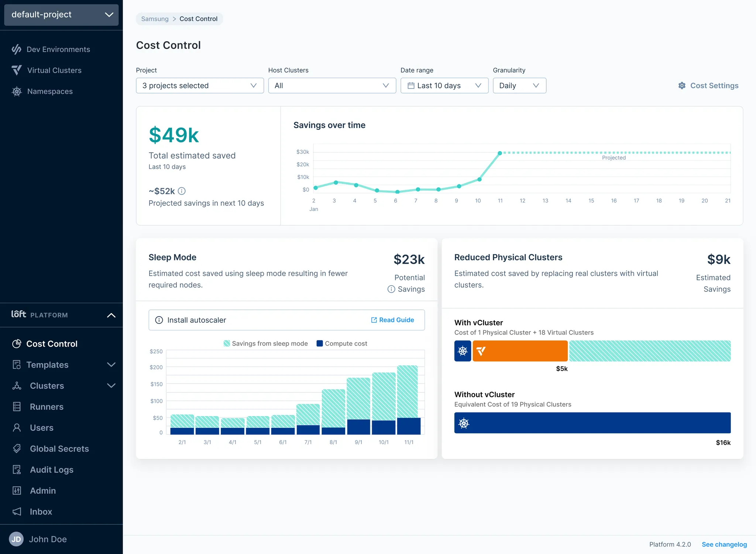Click the JD user avatar
This screenshot has height=554, width=756.
16,539
